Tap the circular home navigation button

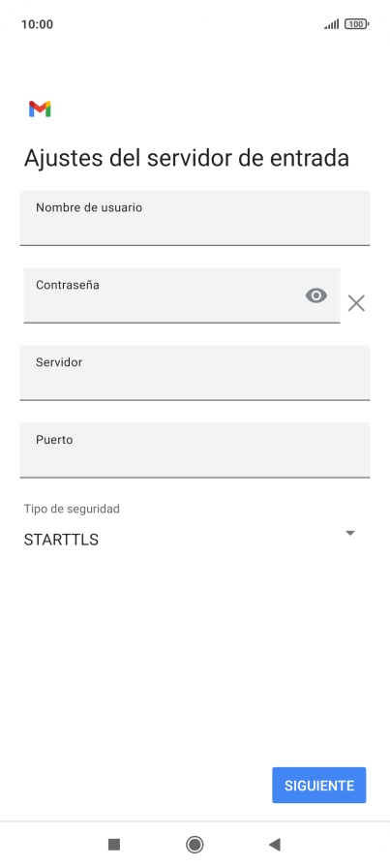(x=195, y=844)
